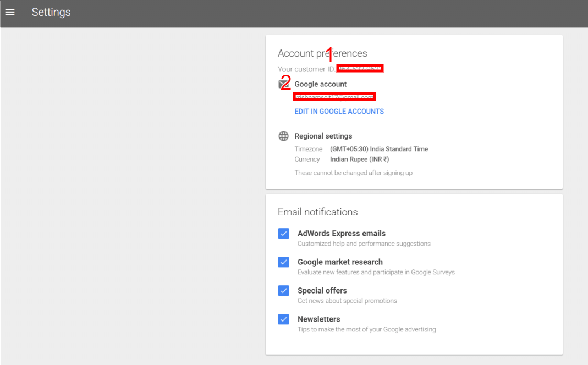Click the Indian Rupee currency value
The width and height of the screenshot is (588, 365).
click(359, 159)
